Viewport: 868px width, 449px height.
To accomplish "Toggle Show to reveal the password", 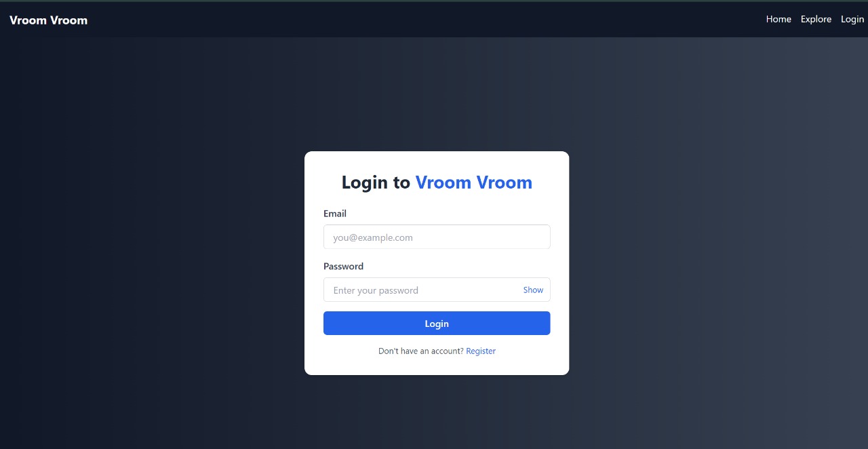I will (533, 290).
